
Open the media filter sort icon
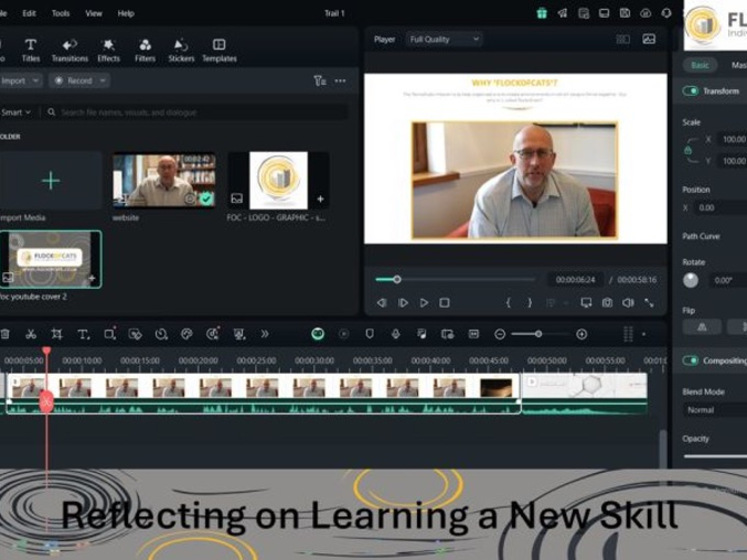pyautogui.click(x=320, y=81)
